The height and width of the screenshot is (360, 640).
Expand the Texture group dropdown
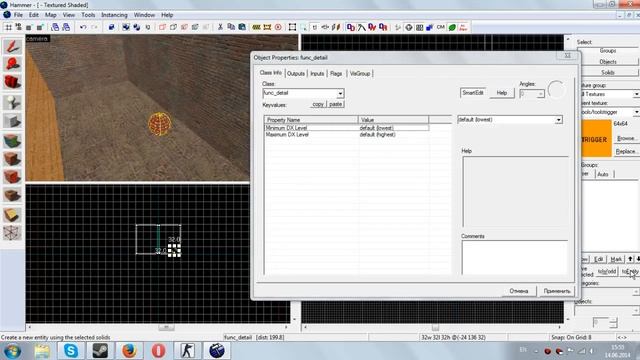point(636,94)
